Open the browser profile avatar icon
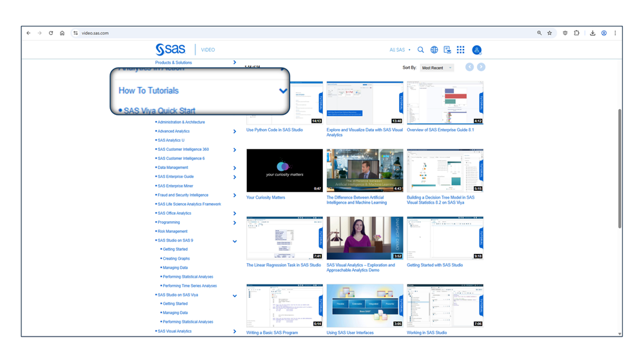The width and height of the screenshot is (644, 363). point(604,34)
